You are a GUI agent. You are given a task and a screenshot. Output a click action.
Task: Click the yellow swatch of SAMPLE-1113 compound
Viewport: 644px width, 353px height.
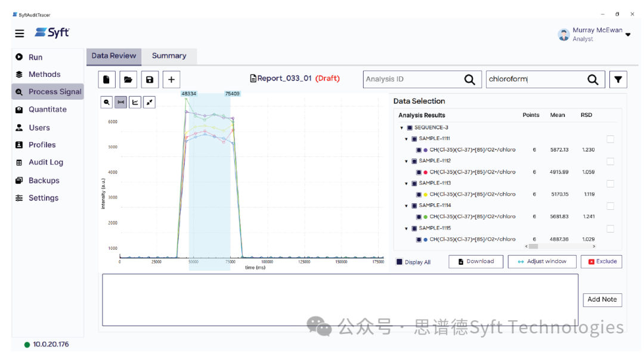(x=426, y=194)
